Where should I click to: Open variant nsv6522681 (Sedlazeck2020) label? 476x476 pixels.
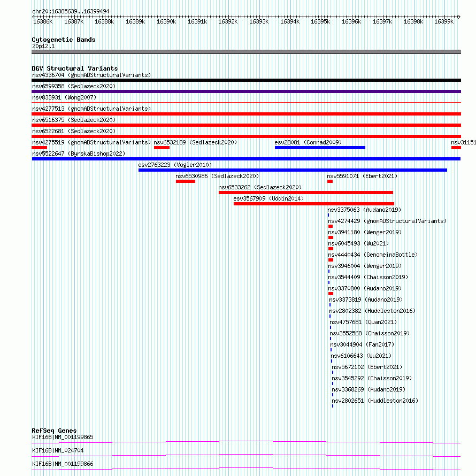pos(74,131)
